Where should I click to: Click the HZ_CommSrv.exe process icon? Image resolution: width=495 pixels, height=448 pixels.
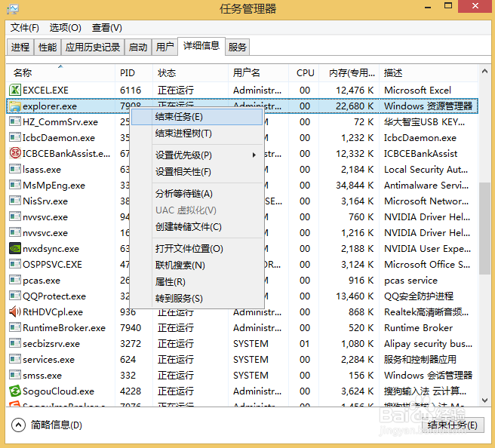(15, 121)
